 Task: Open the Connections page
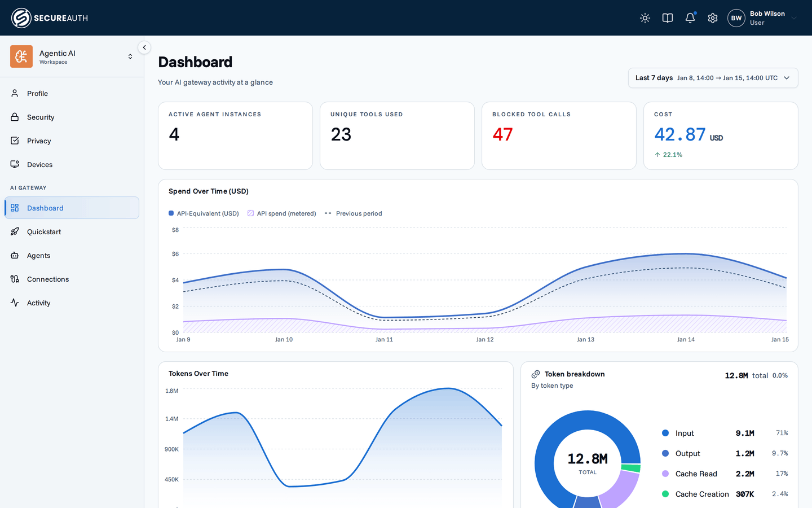click(x=72, y=279)
